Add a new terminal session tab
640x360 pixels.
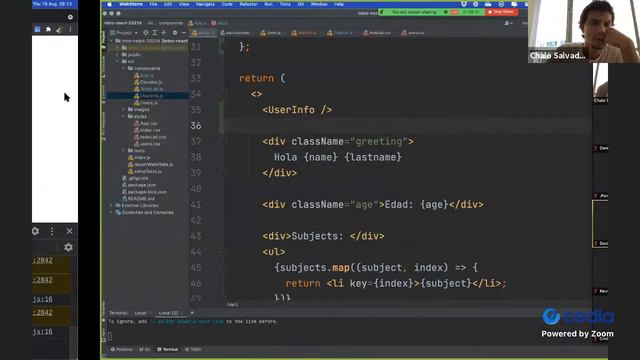pyautogui.click(x=192, y=313)
